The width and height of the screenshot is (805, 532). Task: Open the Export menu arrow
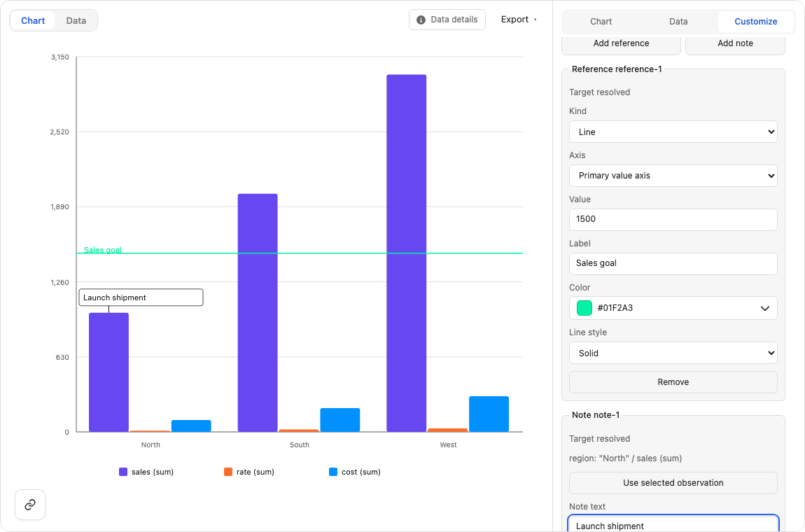535,20
